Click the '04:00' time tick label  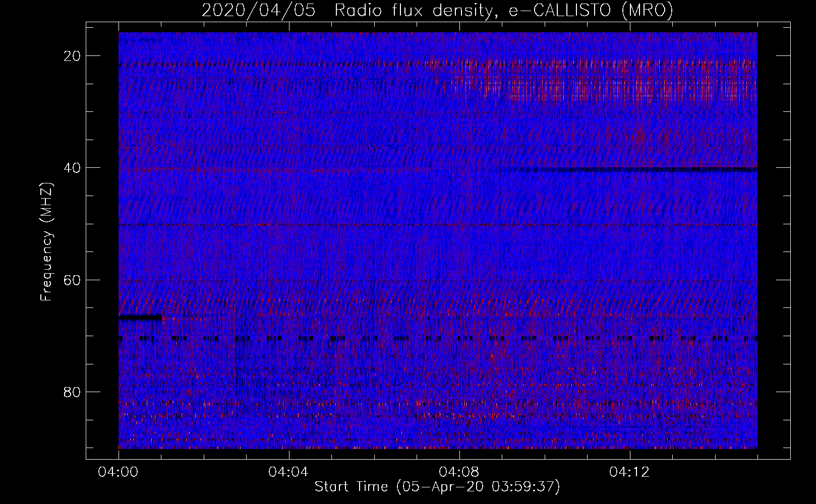[x=119, y=472]
